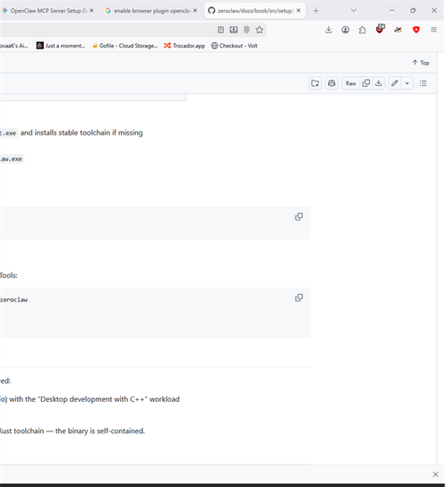Open the red shield play extension

pyautogui.click(x=417, y=30)
